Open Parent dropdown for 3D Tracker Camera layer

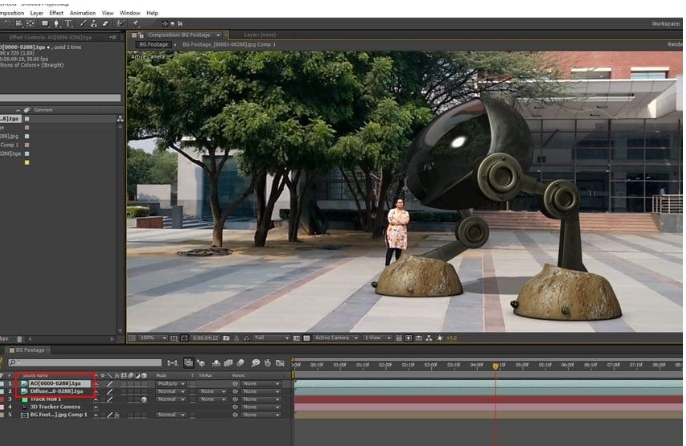click(261, 407)
